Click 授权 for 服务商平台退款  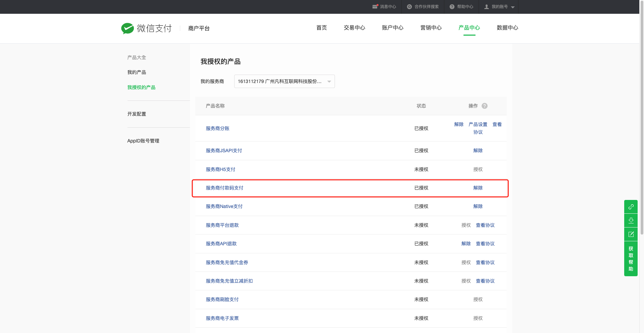click(x=466, y=225)
